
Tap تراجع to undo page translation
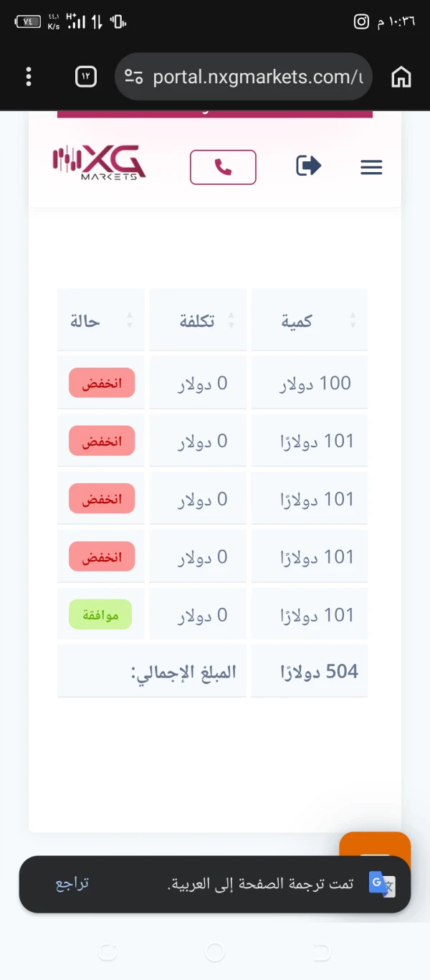point(72,883)
